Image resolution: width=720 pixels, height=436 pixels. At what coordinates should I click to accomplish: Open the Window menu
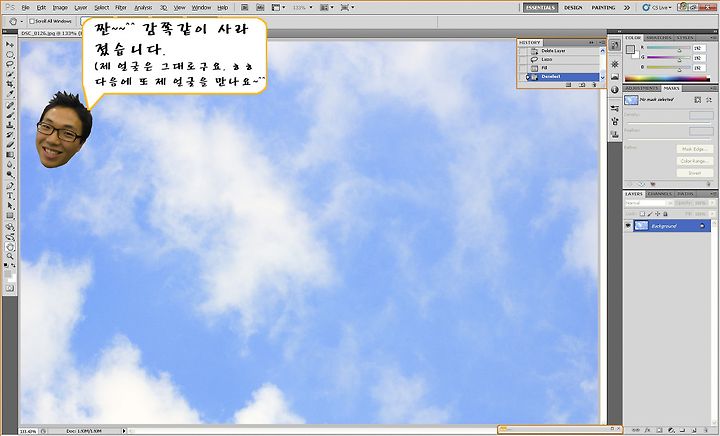pyautogui.click(x=201, y=8)
